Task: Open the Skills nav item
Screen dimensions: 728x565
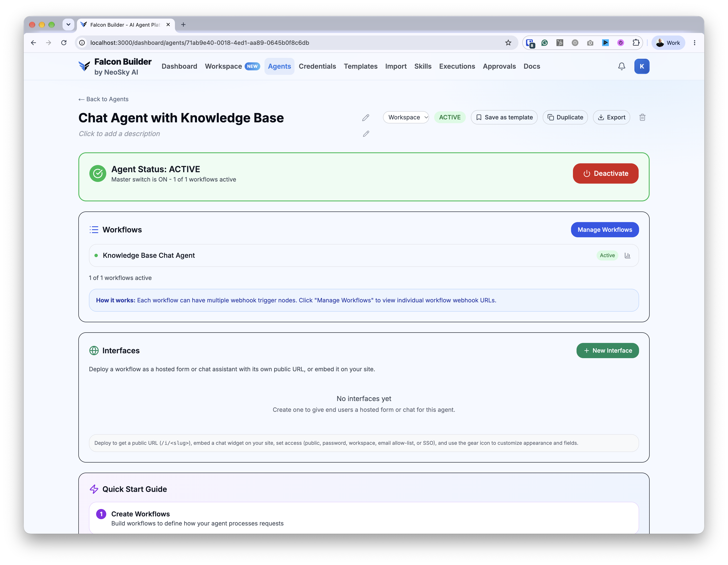Action: click(423, 66)
